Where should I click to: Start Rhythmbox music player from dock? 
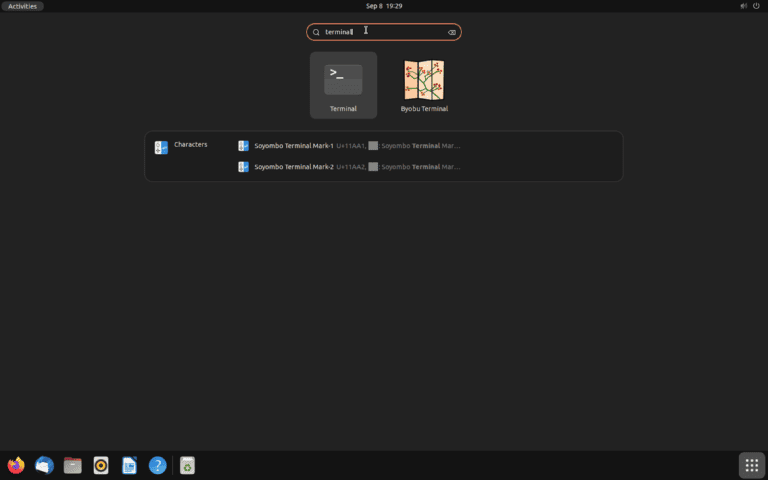pyautogui.click(x=101, y=465)
